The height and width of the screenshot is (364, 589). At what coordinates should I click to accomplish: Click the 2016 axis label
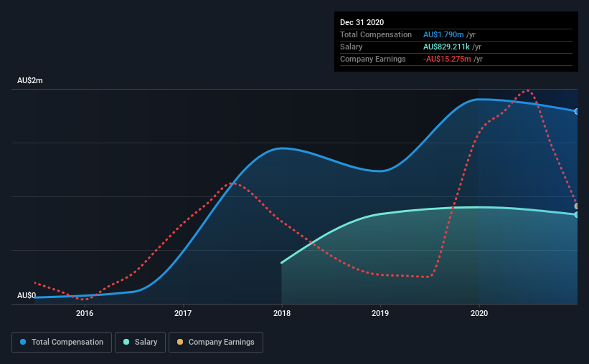85,313
